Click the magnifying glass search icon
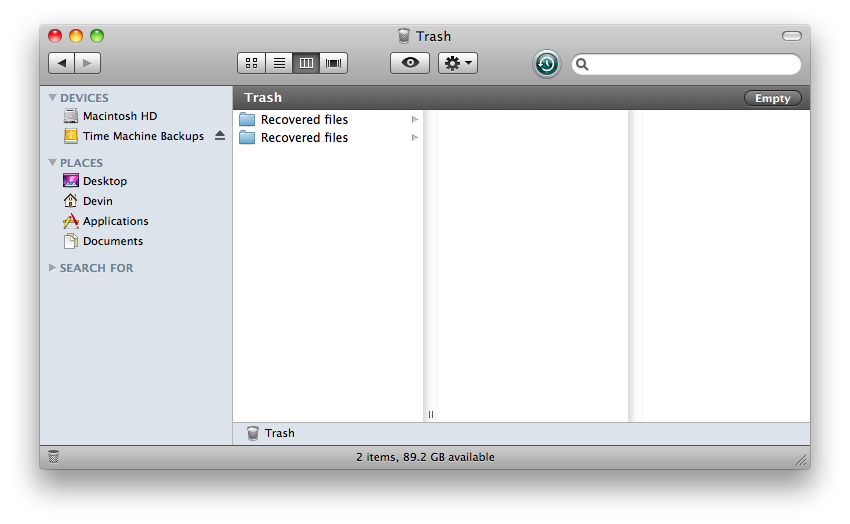Image resolution: width=850 pixels, height=524 pixels. 582,64
